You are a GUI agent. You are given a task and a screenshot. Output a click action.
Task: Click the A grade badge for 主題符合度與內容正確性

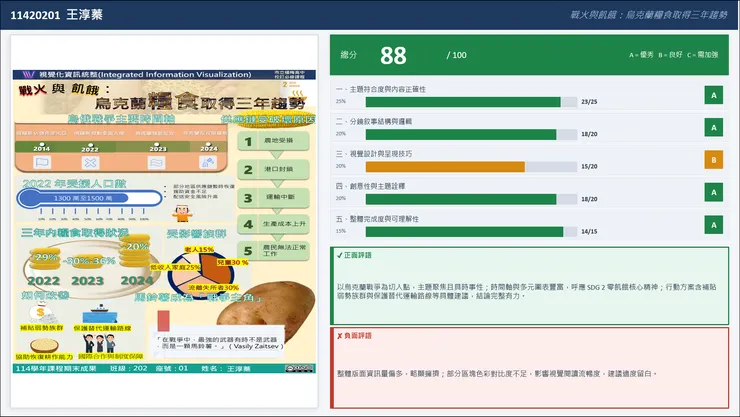[714, 95]
